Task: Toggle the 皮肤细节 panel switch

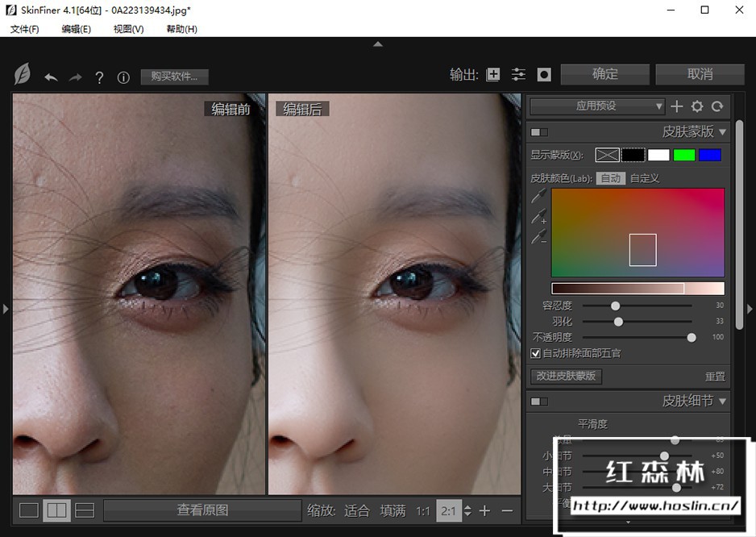Action: 539,402
